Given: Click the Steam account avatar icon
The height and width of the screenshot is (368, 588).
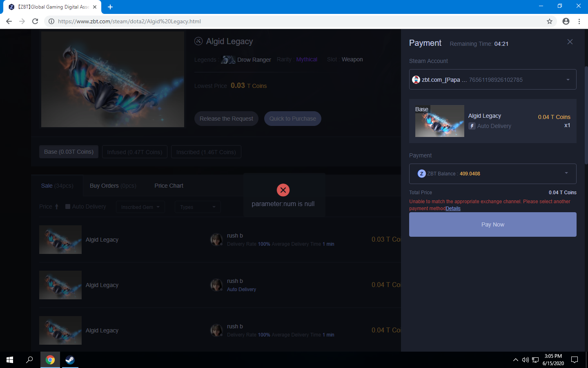Looking at the screenshot, I should [x=416, y=80].
